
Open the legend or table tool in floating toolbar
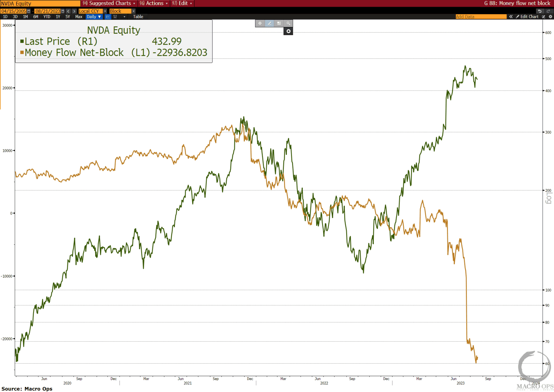(279, 23)
